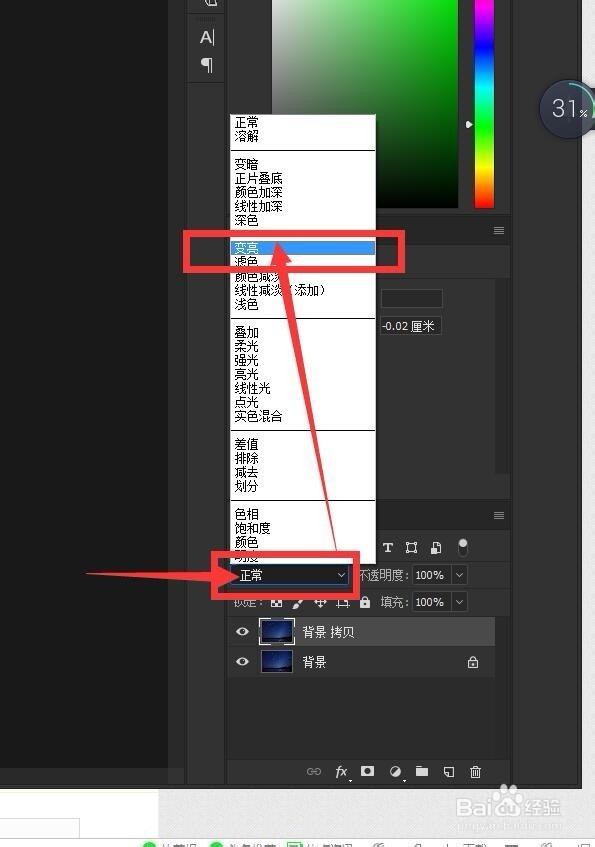Filter layers by type (T) icon
595x847 pixels.
click(x=387, y=548)
